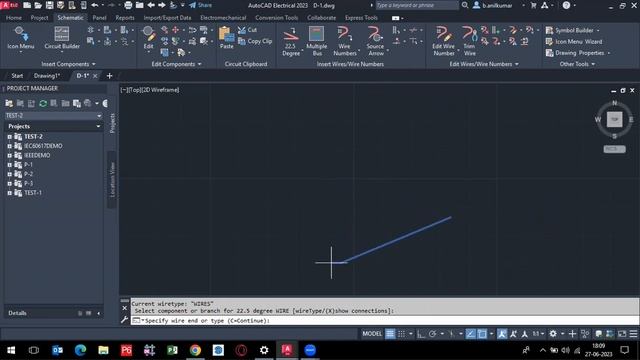Select the Multiple Bus tool

point(317,42)
